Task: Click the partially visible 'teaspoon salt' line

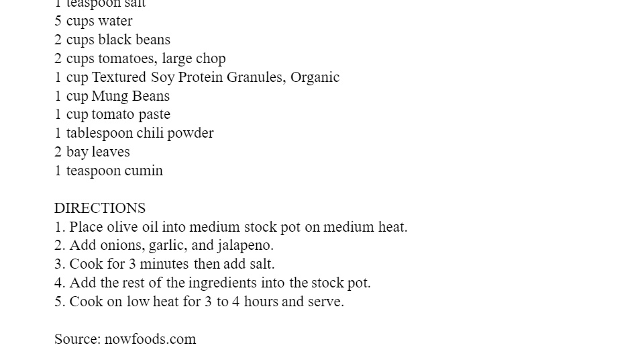Action: 100,4
